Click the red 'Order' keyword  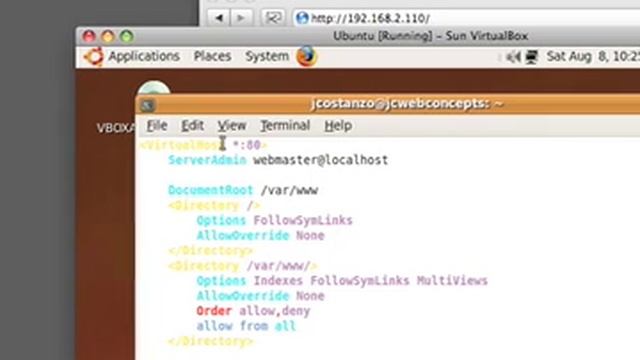[214, 311]
